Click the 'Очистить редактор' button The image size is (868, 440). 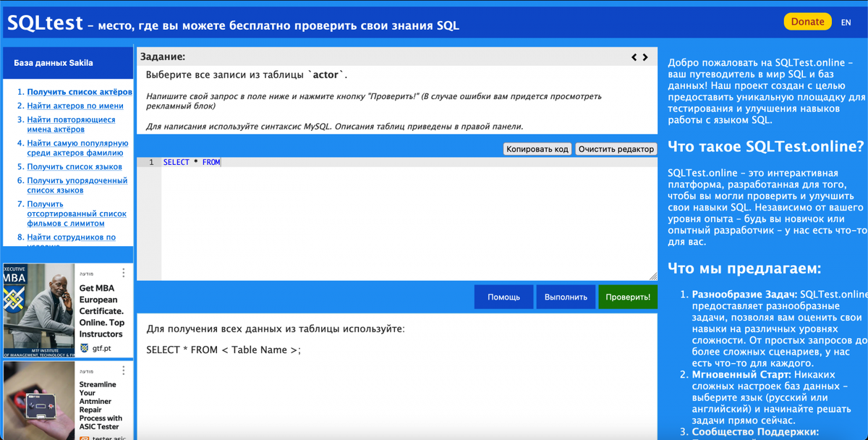coord(616,149)
